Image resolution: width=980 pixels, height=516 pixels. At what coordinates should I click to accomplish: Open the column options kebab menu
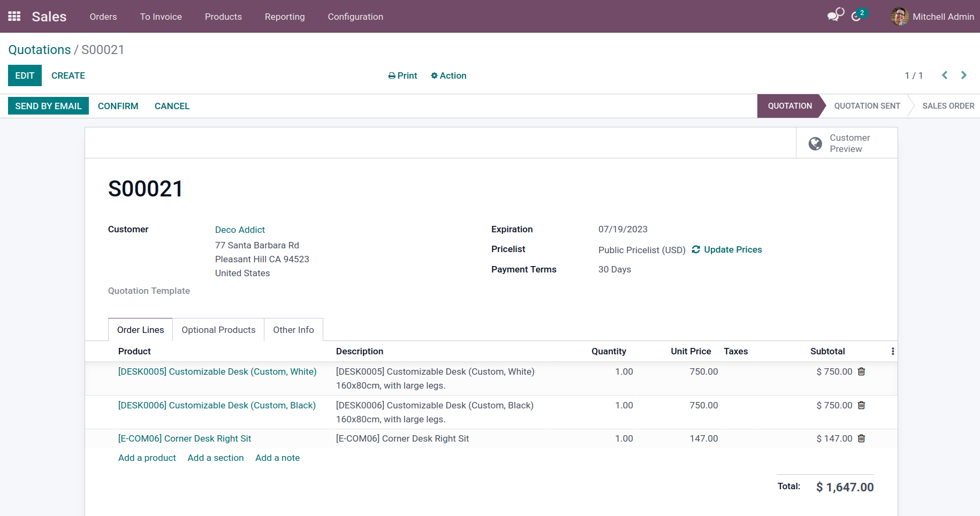(892, 351)
